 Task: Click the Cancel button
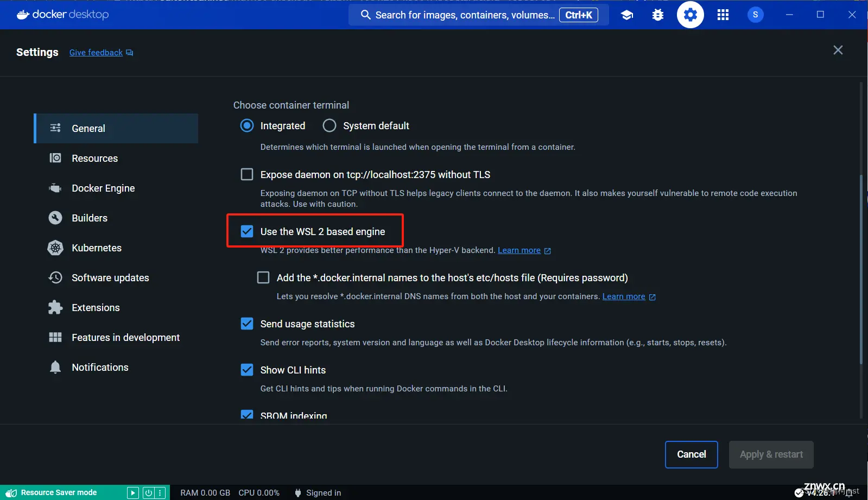click(x=692, y=454)
